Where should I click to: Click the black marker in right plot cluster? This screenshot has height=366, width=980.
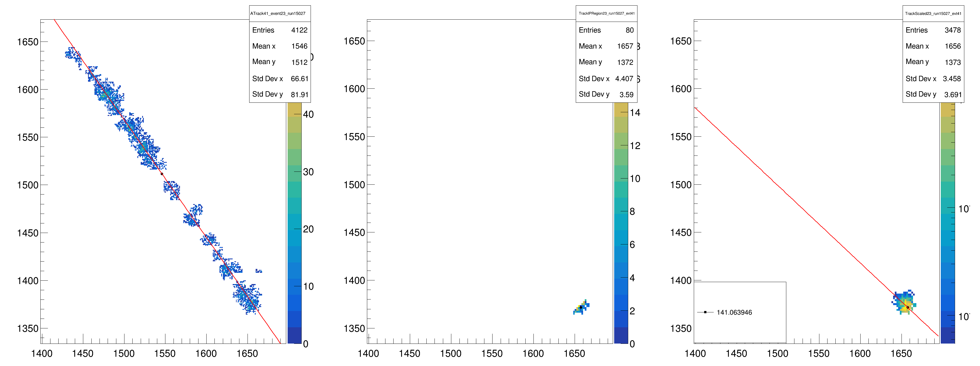(908, 307)
